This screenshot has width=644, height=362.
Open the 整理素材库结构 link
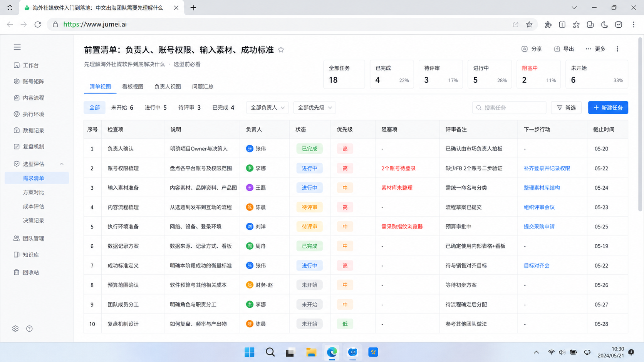(x=542, y=188)
